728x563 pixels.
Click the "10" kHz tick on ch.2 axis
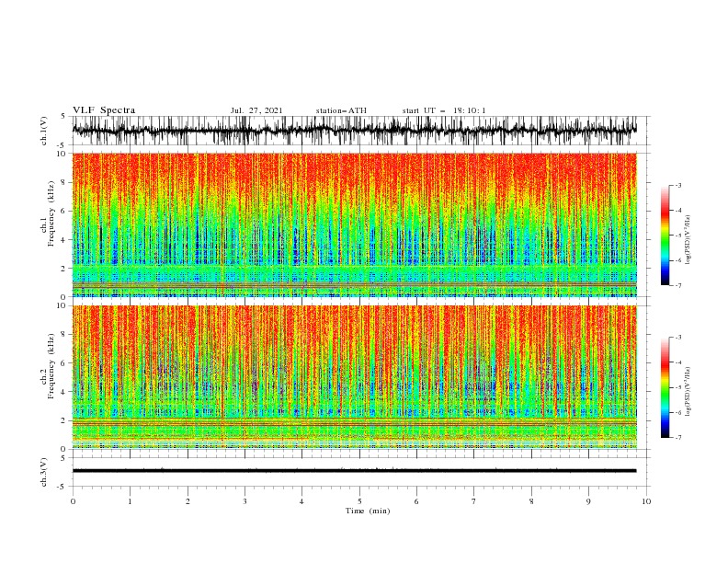click(x=63, y=305)
